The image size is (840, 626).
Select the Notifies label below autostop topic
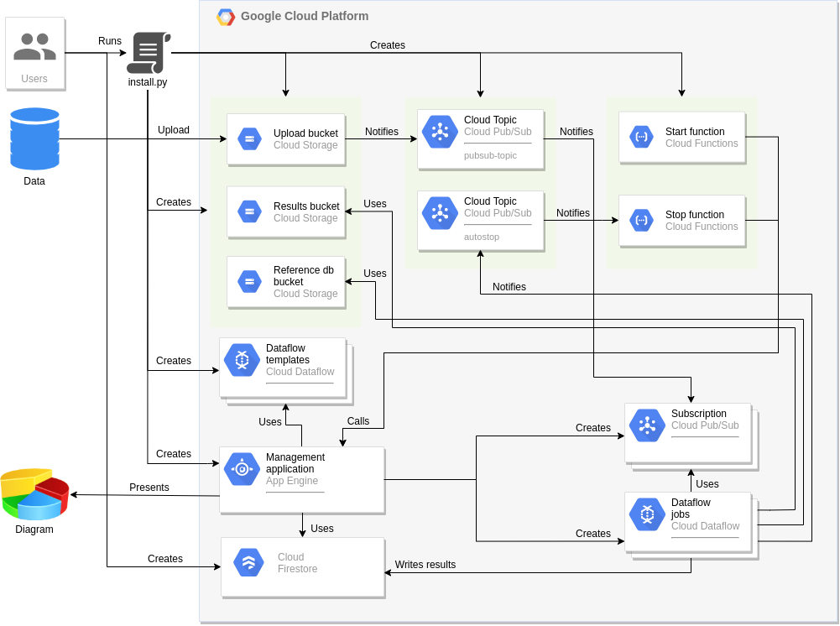point(509,287)
